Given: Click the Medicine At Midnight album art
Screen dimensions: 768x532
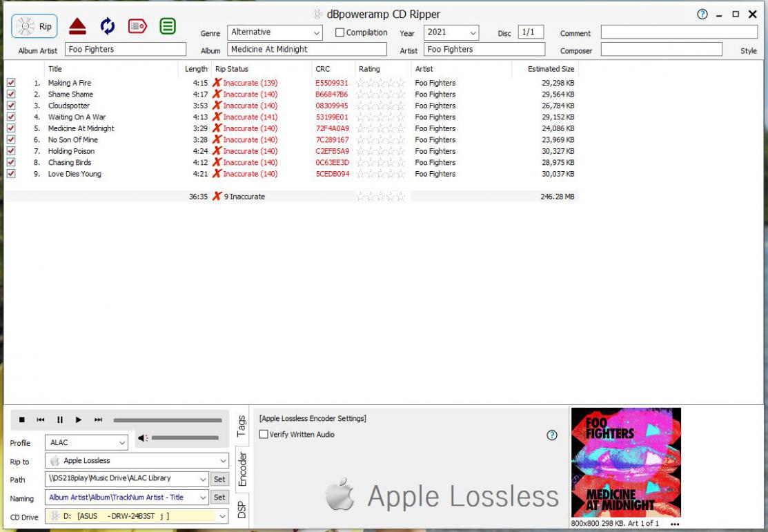Looking at the screenshot, I should [626, 462].
